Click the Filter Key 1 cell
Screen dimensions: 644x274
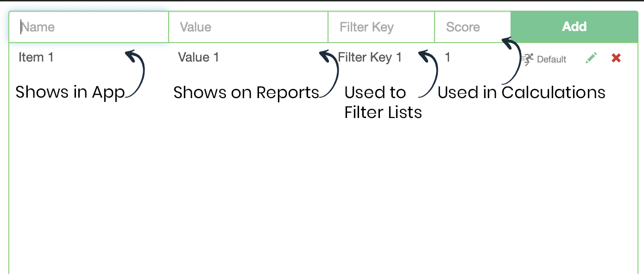click(370, 57)
